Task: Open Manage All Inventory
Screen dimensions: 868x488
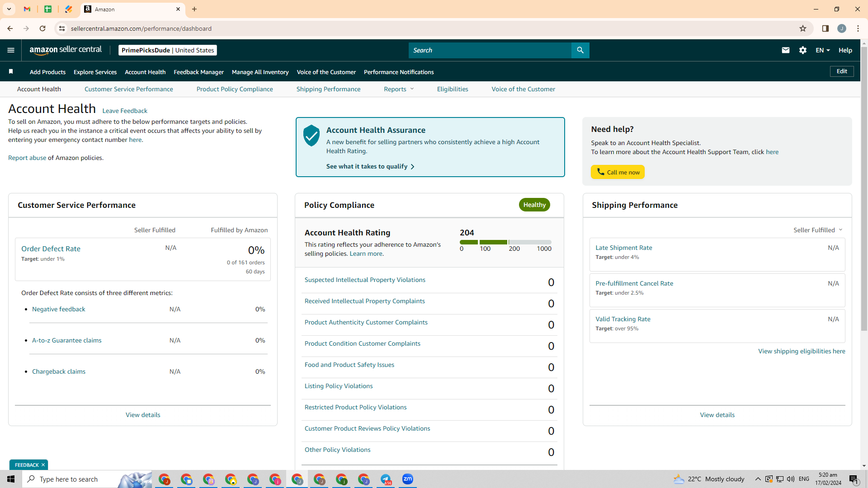Action: [260, 72]
